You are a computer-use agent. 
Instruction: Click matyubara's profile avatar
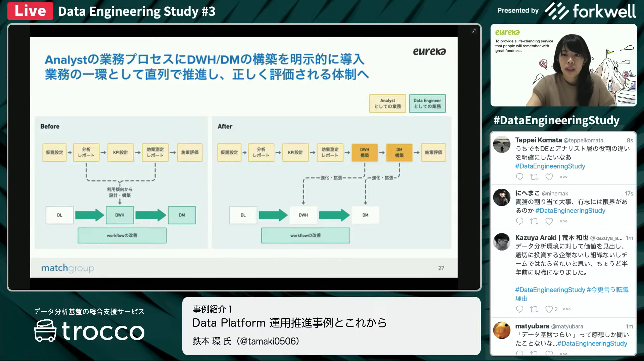click(x=502, y=330)
